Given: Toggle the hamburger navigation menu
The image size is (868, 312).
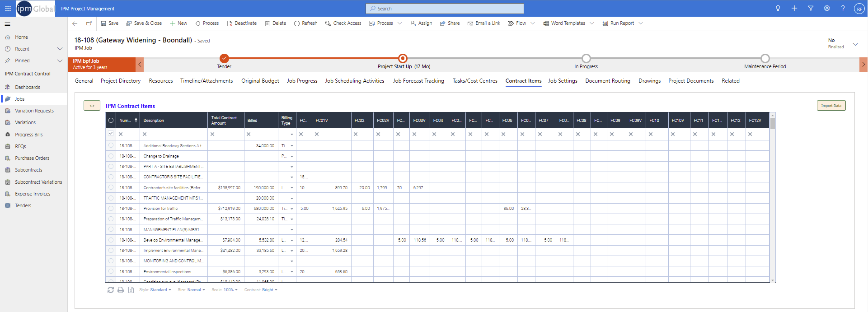Looking at the screenshot, I should [7, 24].
